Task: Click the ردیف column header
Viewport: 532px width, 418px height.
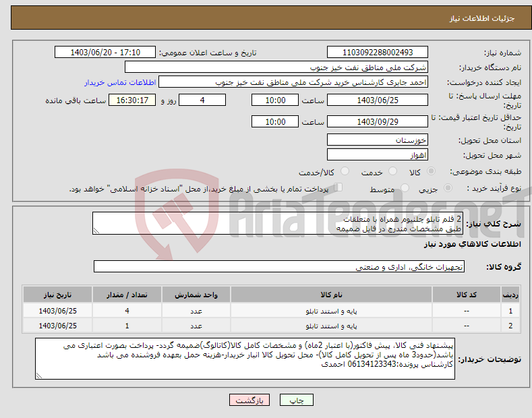Action: point(510,295)
